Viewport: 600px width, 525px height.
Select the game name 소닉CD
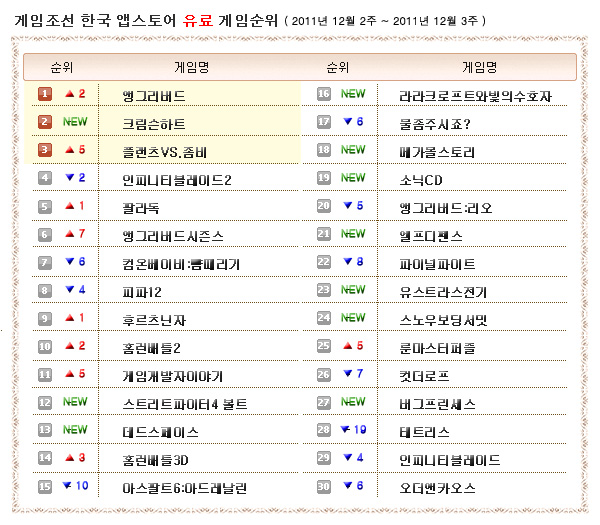pyautogui.click(x=421, y=180)
